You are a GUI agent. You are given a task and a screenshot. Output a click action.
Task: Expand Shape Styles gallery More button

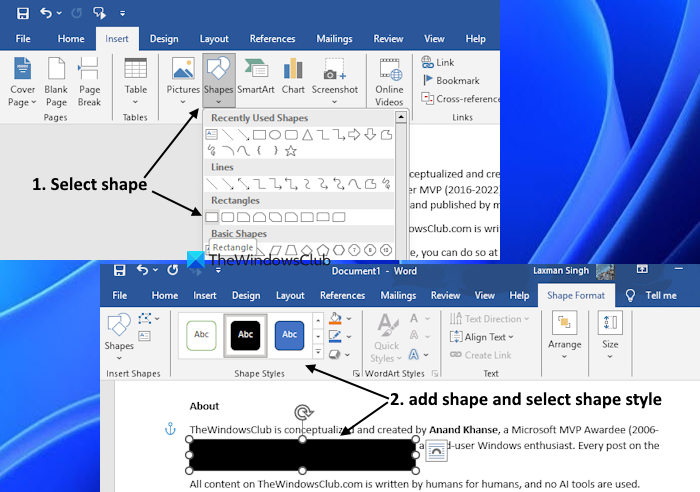click(318, 352)
